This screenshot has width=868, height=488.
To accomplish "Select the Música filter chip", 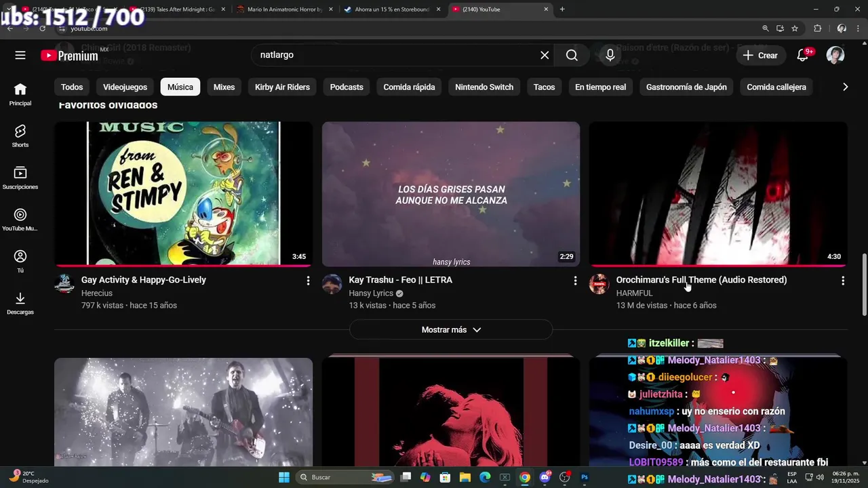I will [180, 87].
